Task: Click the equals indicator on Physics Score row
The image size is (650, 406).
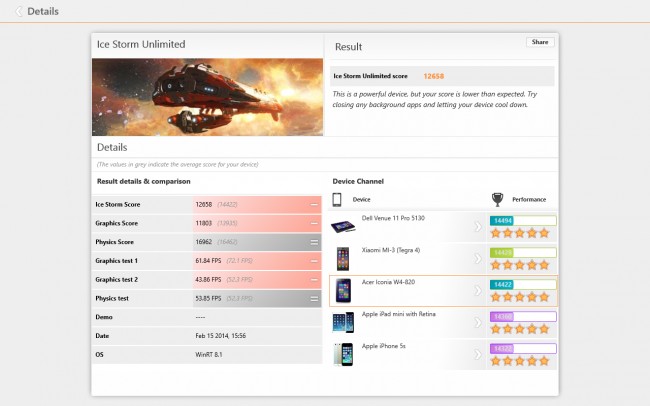Action: click(314, 242)
